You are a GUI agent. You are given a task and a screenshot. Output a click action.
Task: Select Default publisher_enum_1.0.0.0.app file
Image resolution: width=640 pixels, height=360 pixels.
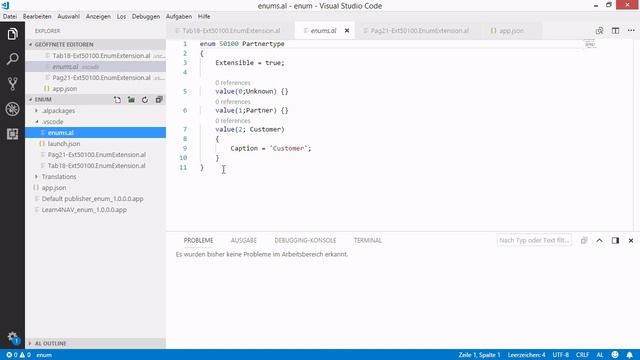point(96,199)
